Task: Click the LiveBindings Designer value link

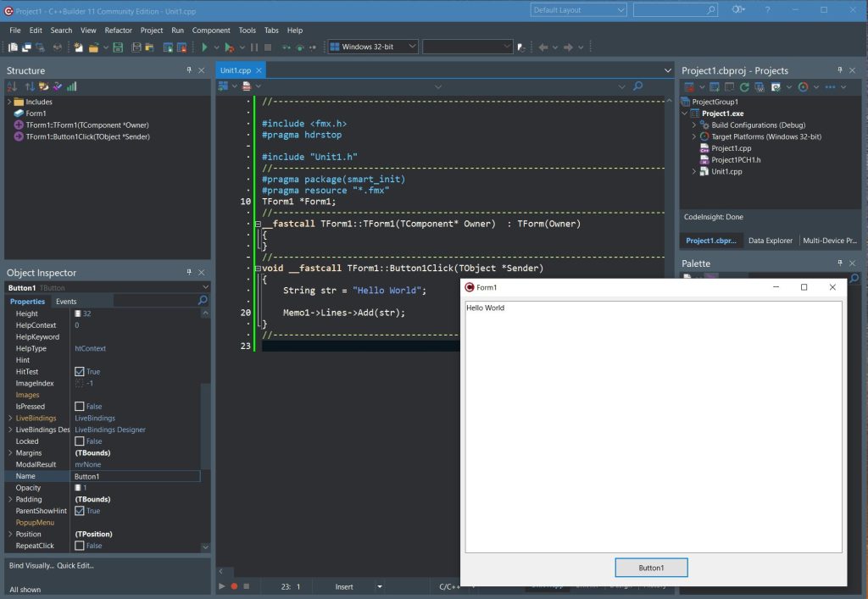Action: (110, 430)
